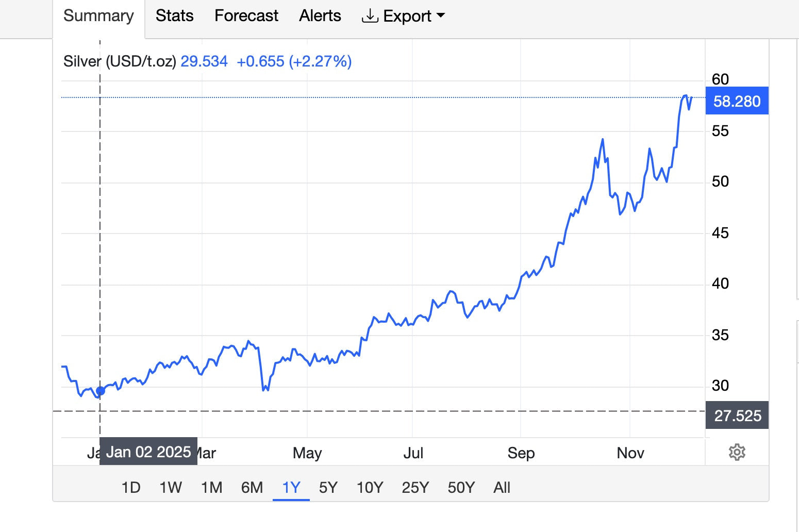This screenshot has width=799, height=532.
Task: Show All available price history
Action: [502, 487]
